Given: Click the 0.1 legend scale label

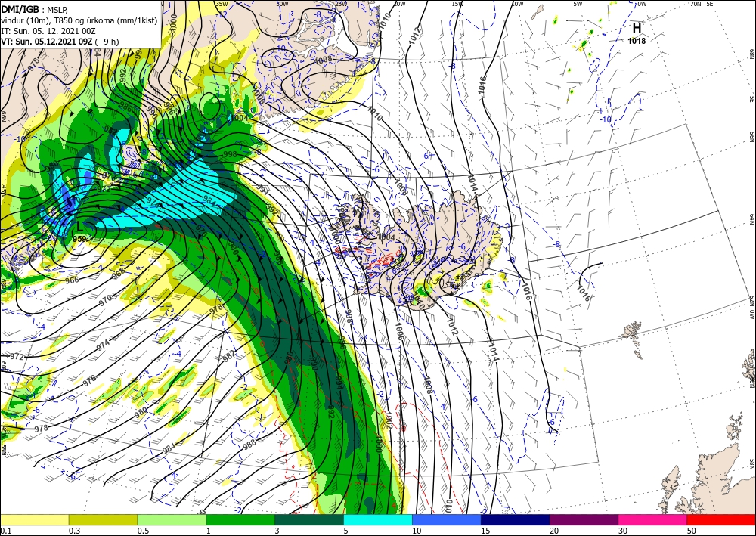Looking at the screenshot, I should [5, 531].
